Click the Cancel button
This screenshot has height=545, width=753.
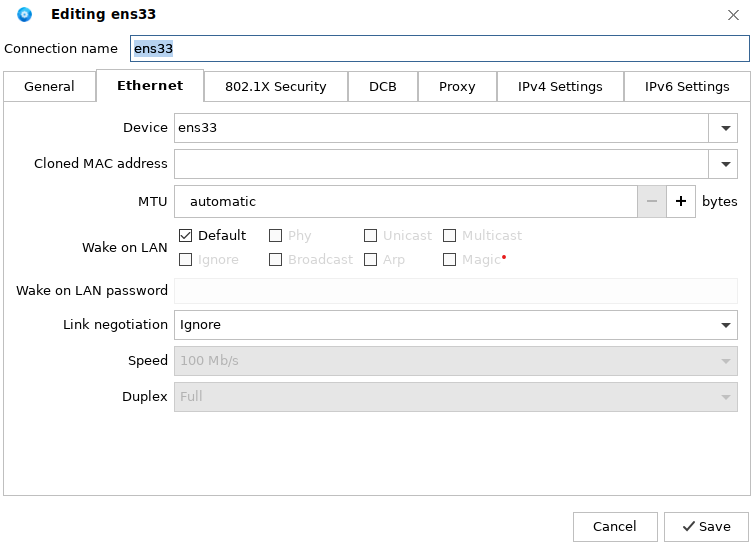click(x=614, y=527)
